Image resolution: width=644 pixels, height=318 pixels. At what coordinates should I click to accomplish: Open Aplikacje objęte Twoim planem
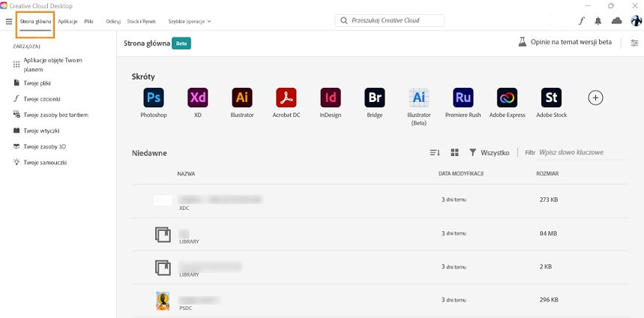(x=53, y=64)
